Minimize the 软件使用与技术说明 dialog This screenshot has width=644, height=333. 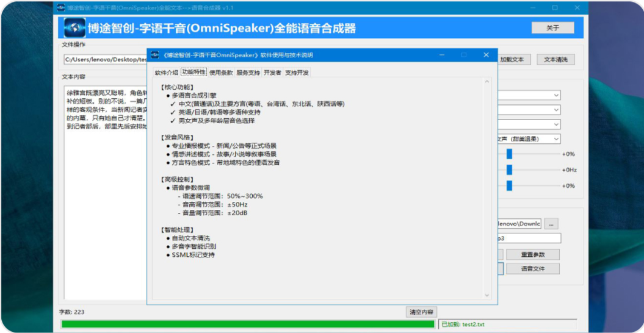coord(441,55)
